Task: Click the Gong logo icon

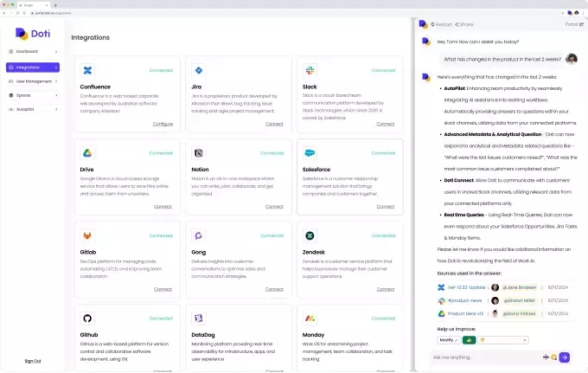Action: [199, 235]
